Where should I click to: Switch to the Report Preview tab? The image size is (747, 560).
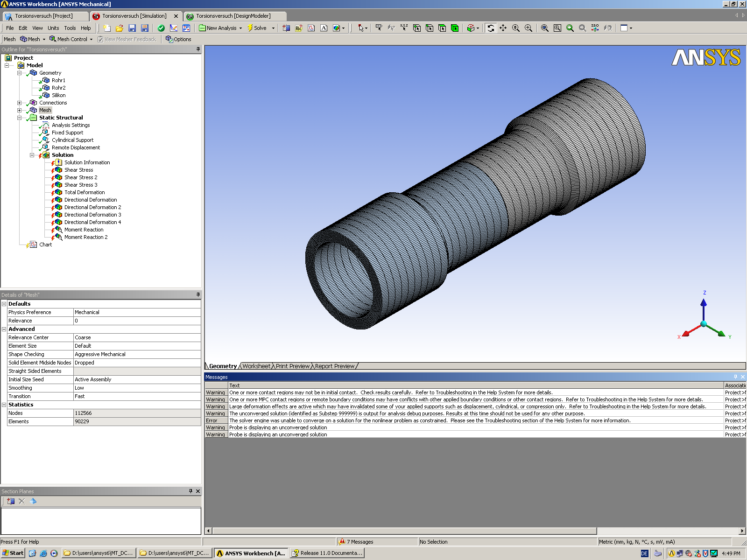(x=335, y=366)
